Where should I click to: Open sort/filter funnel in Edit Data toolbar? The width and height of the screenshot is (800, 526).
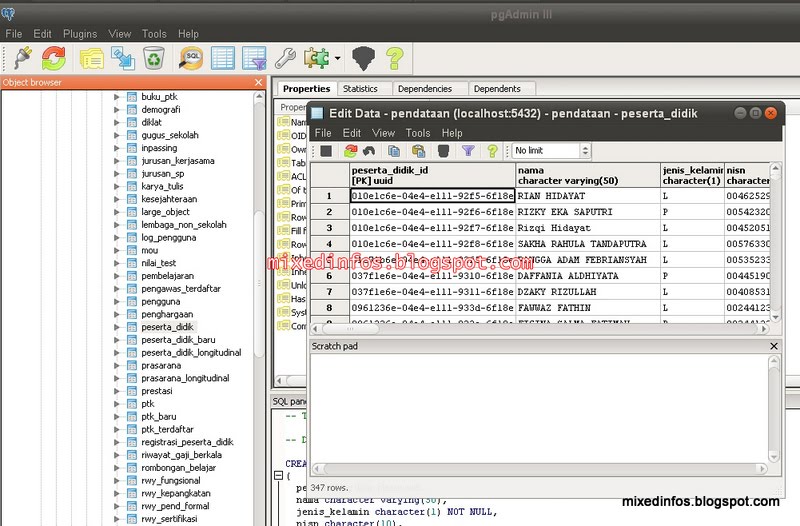point(468,151)
